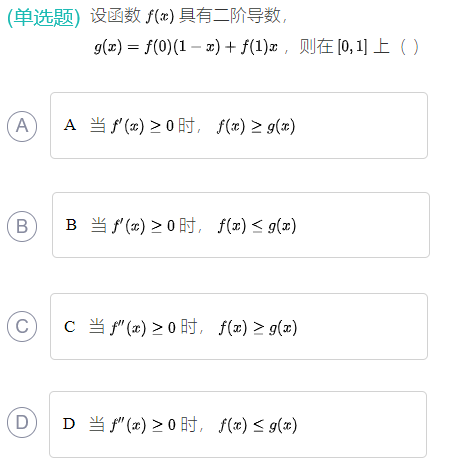Click bold letter D inside fourth option box
Viewport: 458px width, 474px height.
(x=69, y=424)
